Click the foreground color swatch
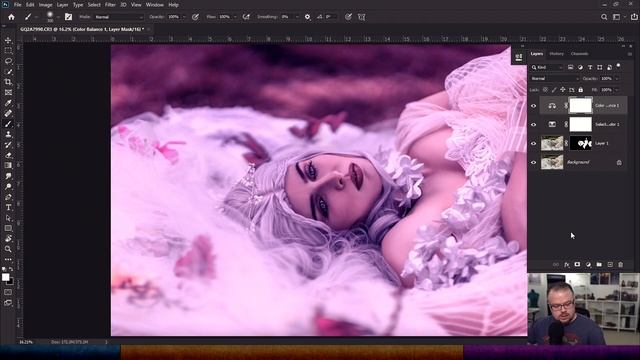640x360 pixels. pos(5,277)
